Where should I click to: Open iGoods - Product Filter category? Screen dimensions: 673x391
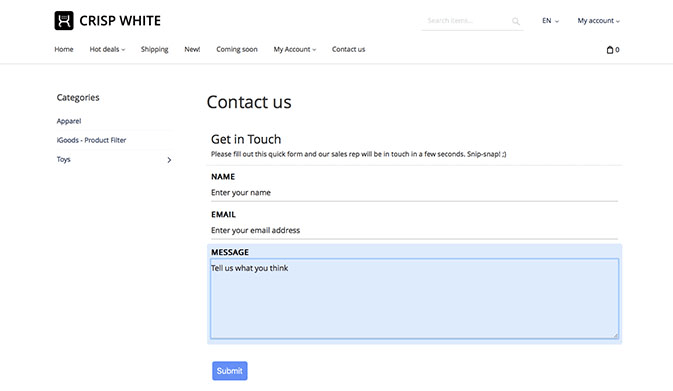pyautogui.click(x=91, y=140)
